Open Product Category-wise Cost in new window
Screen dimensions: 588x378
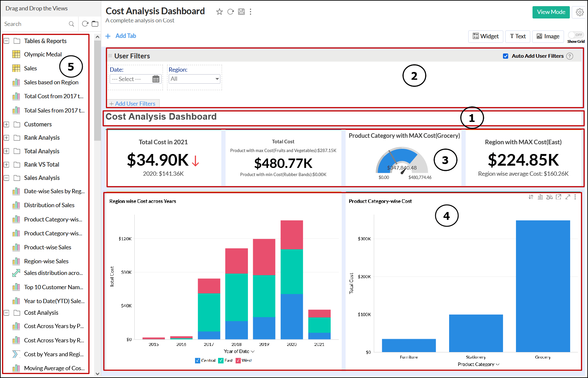(x=559, y=197)
